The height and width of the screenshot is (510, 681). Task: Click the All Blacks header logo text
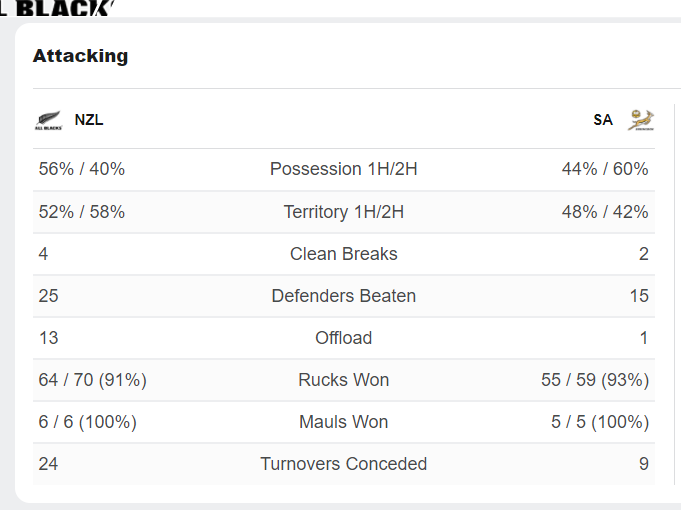(57, 8)
